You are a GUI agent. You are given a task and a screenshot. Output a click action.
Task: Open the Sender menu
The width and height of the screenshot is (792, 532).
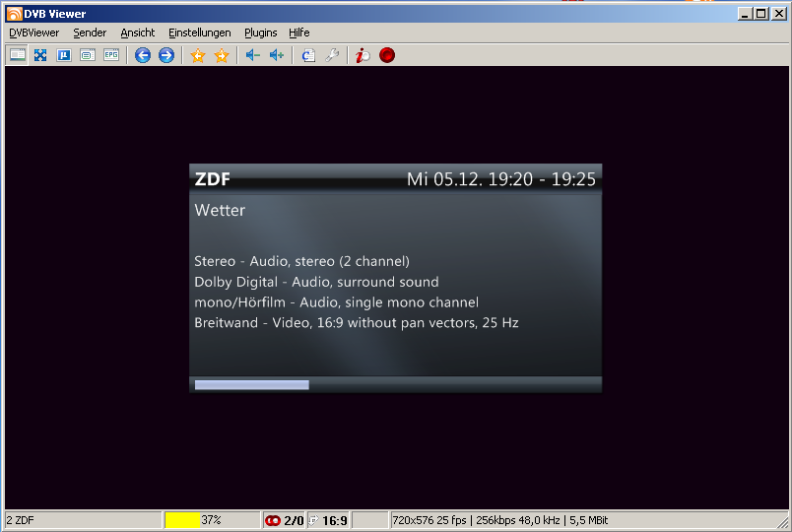90,33
